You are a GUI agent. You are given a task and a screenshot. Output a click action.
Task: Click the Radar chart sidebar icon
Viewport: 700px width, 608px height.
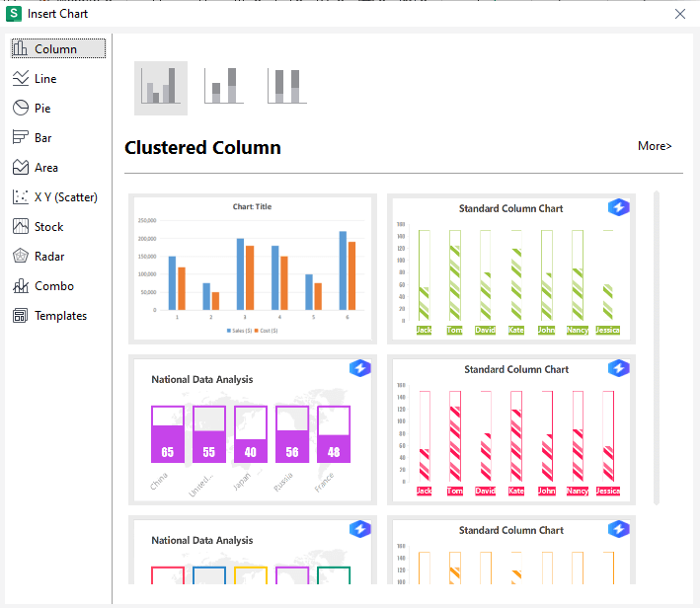coord(21,256)
